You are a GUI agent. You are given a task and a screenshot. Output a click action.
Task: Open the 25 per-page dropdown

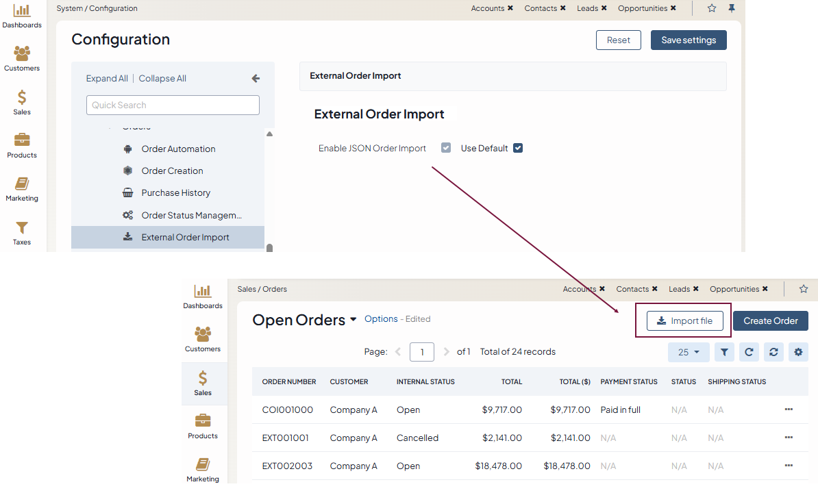tap(689, 352)
